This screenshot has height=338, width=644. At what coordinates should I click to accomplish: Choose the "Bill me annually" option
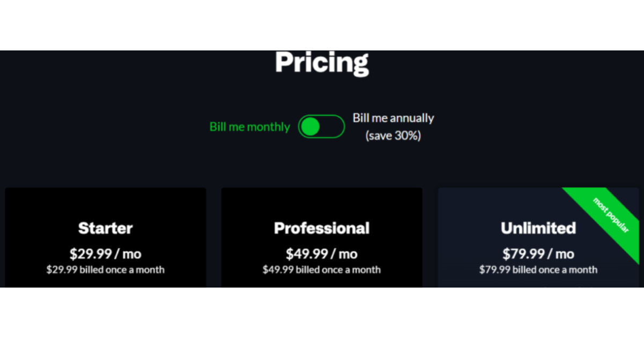pos(393,118)
